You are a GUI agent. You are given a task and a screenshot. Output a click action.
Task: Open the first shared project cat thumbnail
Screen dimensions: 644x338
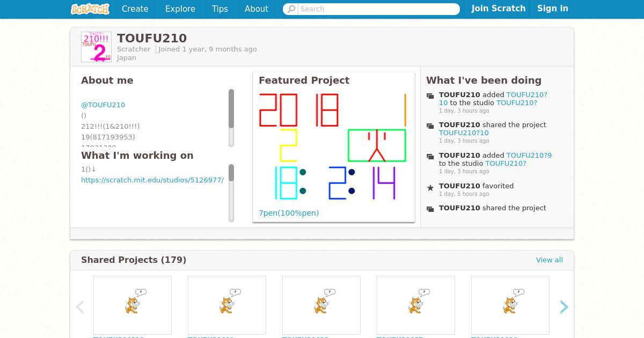click(133, 305)
